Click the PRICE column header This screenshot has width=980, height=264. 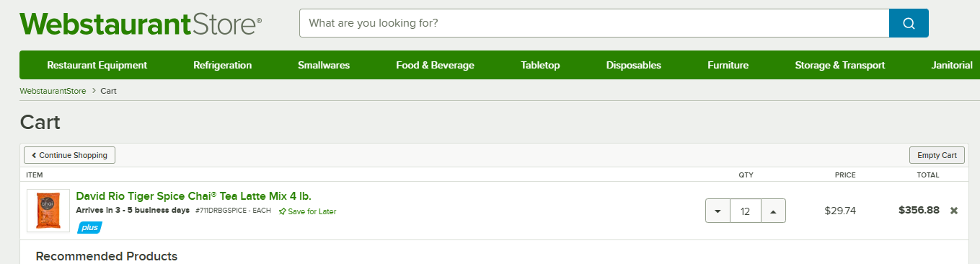[x=845, y=175]
